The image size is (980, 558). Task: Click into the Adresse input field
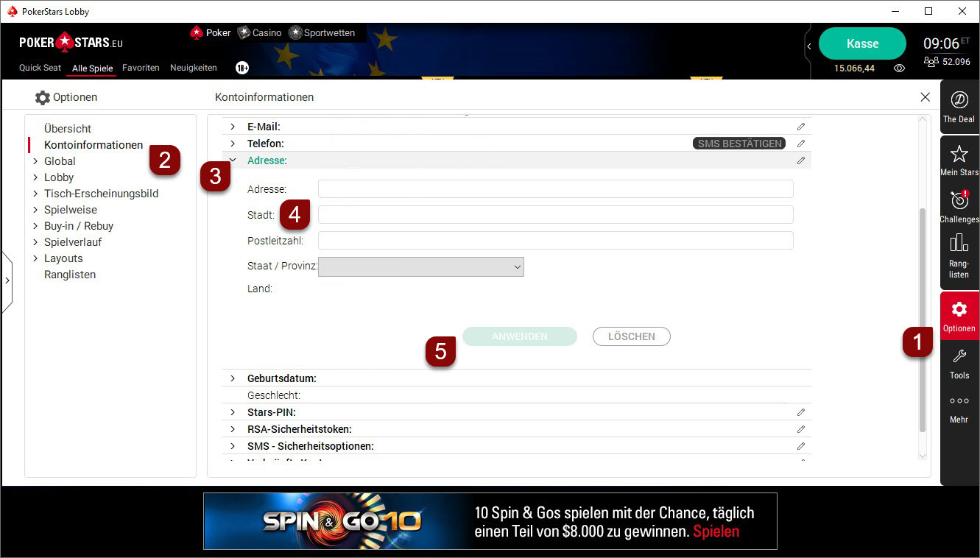pos(556,188)
